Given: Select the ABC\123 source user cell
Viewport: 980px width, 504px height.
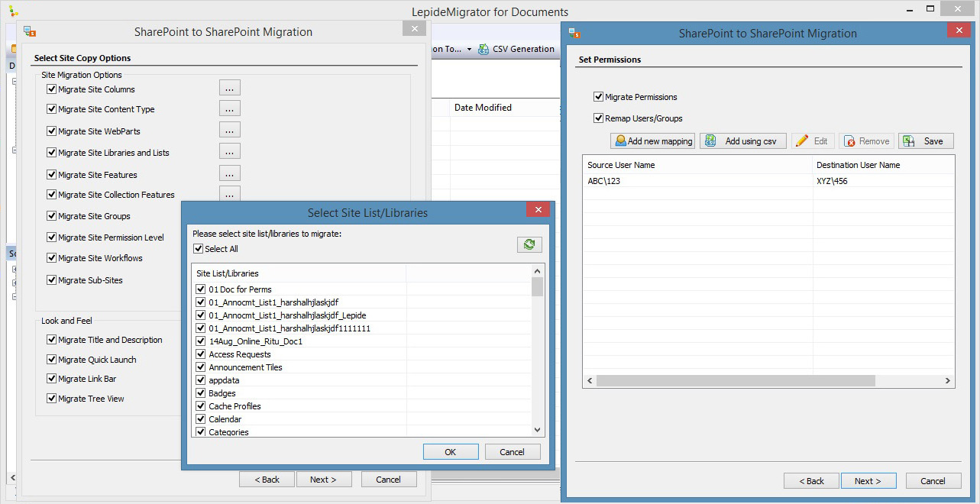Looking at the screenshot, I should pyautogui.click(x=697, y=181).
